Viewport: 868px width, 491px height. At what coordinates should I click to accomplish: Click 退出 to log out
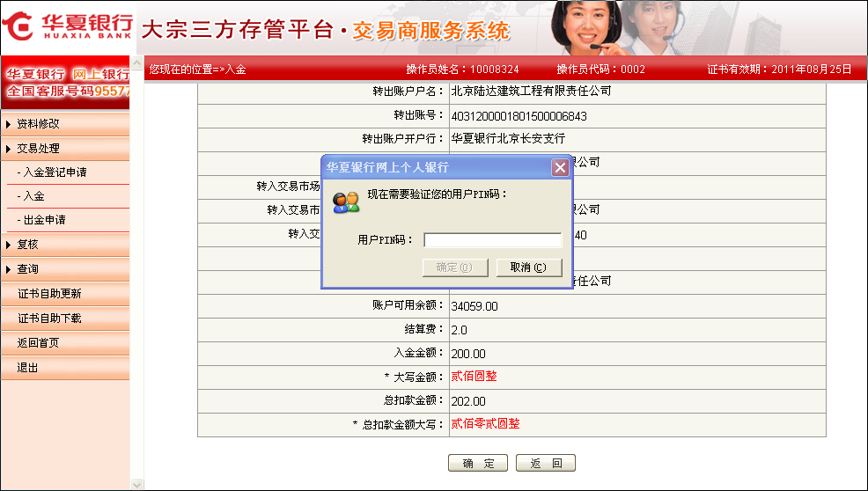coord(27,368)
